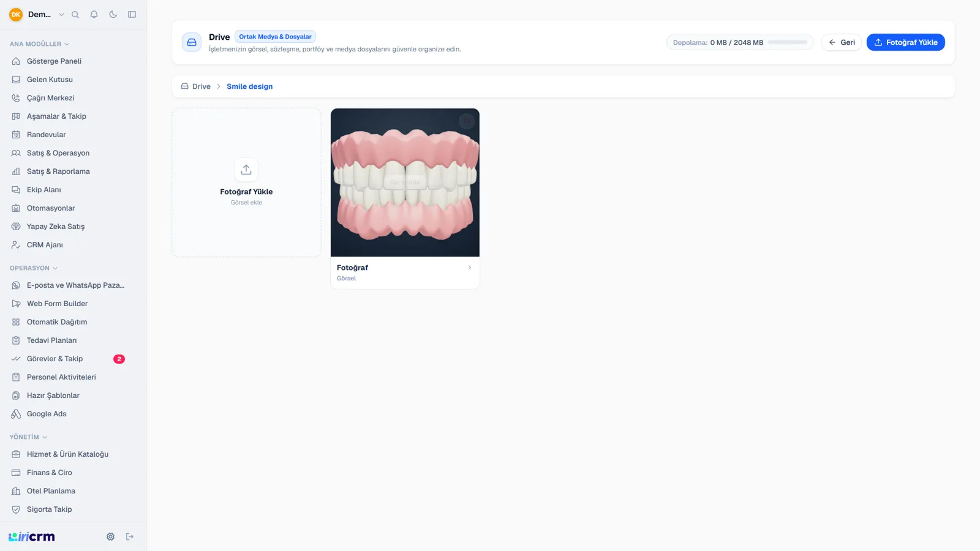This screenshot has width=980, height=551.
Task: Click the Otomasyonlar robot icon
Action: tap(16, 208)
